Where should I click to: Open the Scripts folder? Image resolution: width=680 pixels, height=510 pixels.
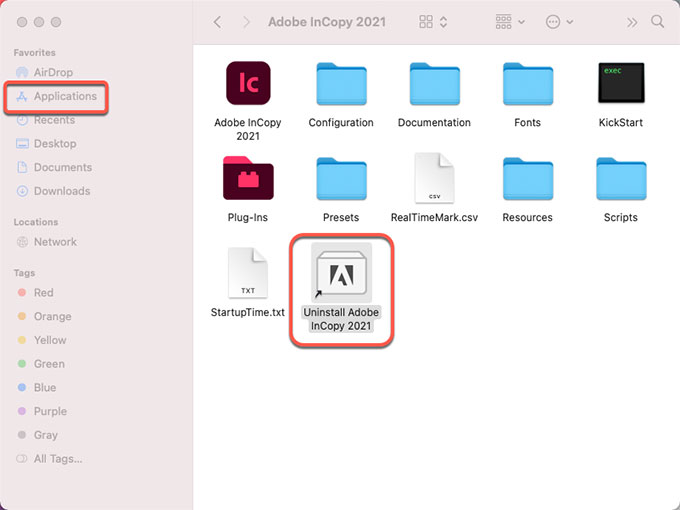[x=621, y=179]
